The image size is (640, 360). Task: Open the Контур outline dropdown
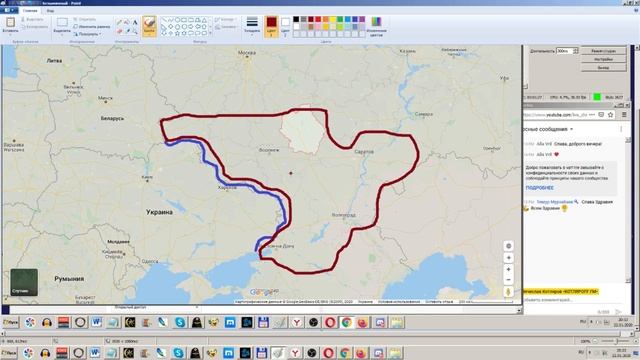(226, 19)
